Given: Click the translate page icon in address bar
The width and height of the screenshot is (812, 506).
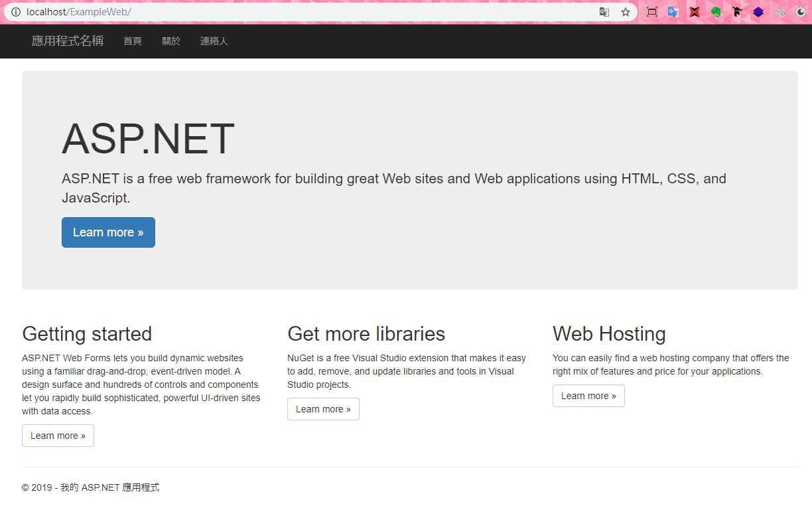Looking at the screenshot, I should (604, 12).
